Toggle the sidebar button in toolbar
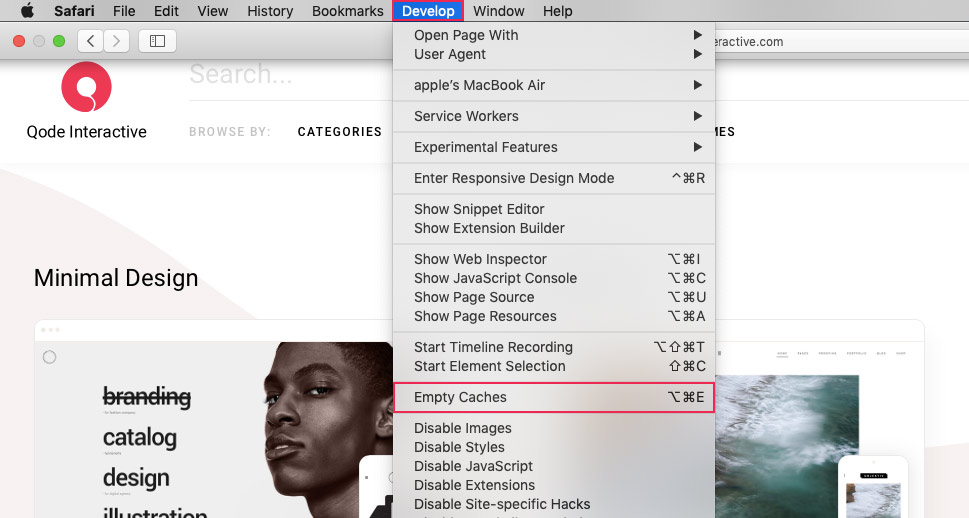The width and height of the screenshot is (969, 518). 158,41
